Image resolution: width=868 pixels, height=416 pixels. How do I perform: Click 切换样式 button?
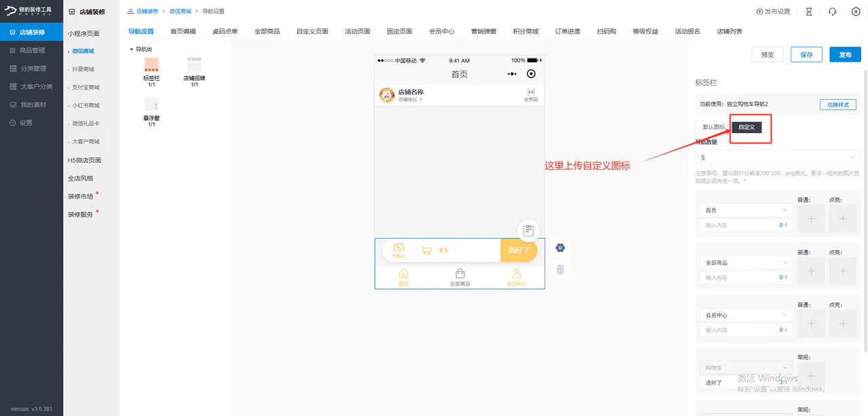pyautogui.click(x=838, y=105)
